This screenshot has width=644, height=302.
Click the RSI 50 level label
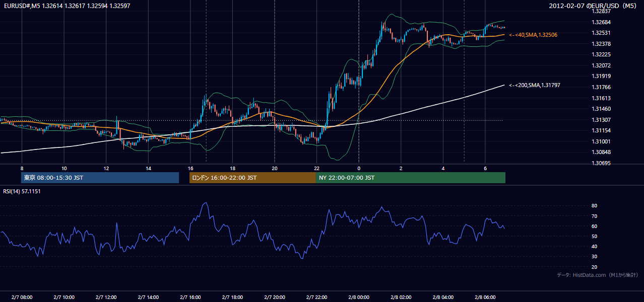tap(594, 236)
